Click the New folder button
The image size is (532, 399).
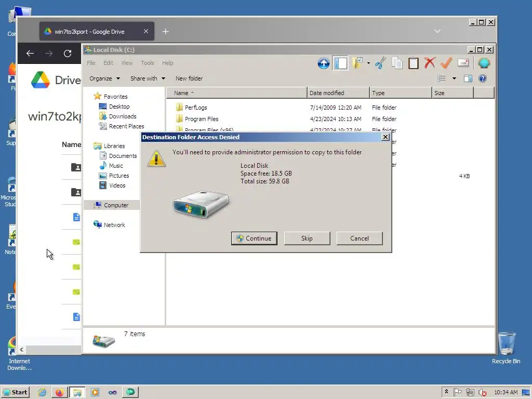point(189,78)
